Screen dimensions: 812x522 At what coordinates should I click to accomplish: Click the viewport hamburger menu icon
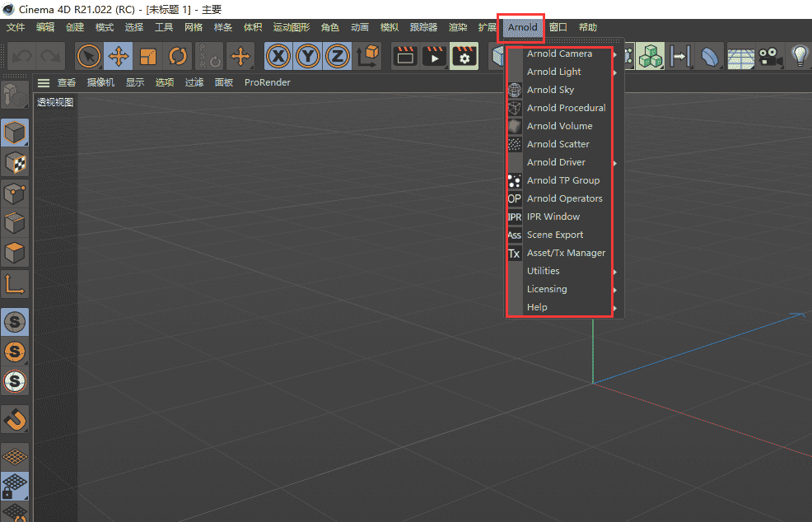(x=43, y=82)
